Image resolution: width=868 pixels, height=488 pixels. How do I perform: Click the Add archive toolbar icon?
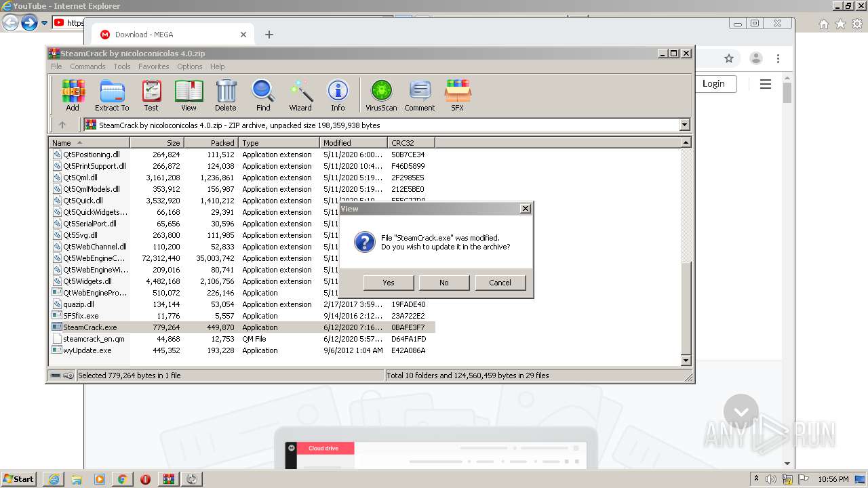point(73,95)
